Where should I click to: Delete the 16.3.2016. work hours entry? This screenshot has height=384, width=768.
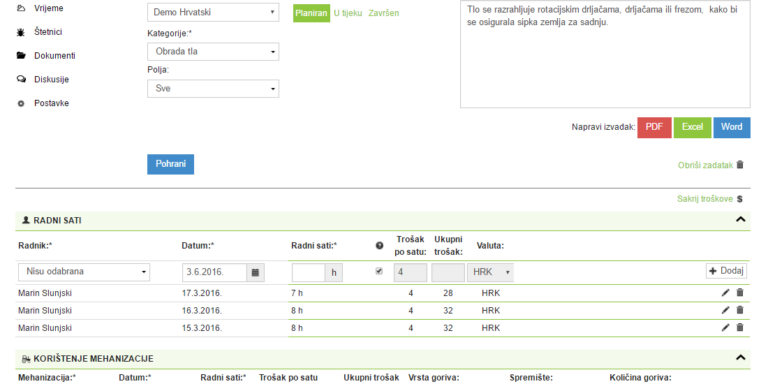coord(740,310)
